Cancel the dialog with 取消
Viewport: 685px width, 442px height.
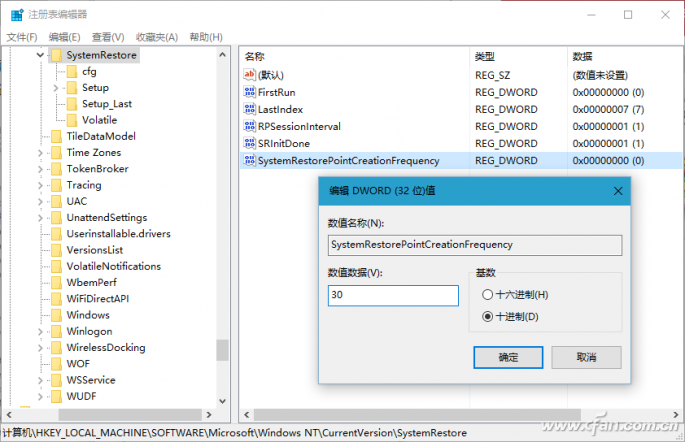pyautogui.click(x=586, y=358)
